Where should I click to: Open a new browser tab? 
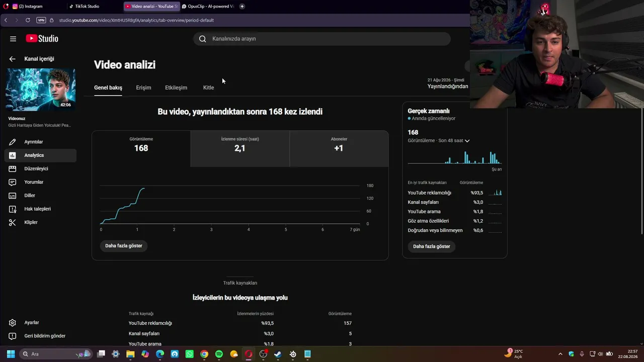[242, 7]
